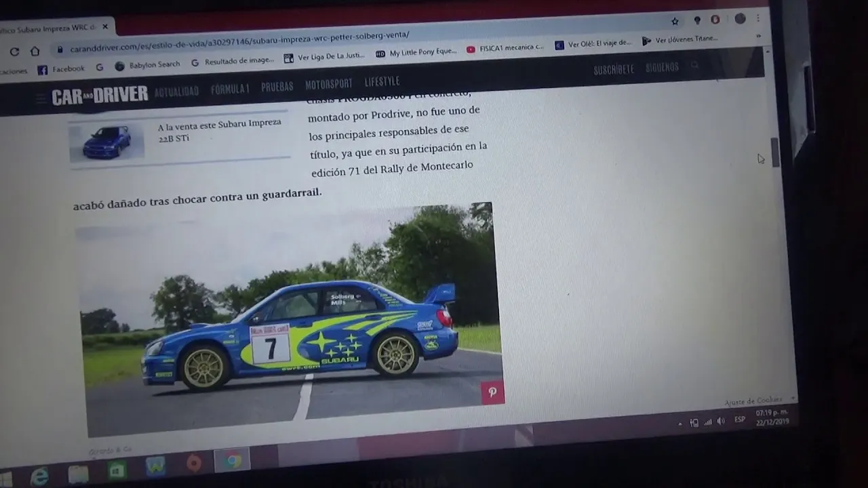Open the Fórmula 1 menu section
This screenshot has height=488, width=868.
point(230,89)
